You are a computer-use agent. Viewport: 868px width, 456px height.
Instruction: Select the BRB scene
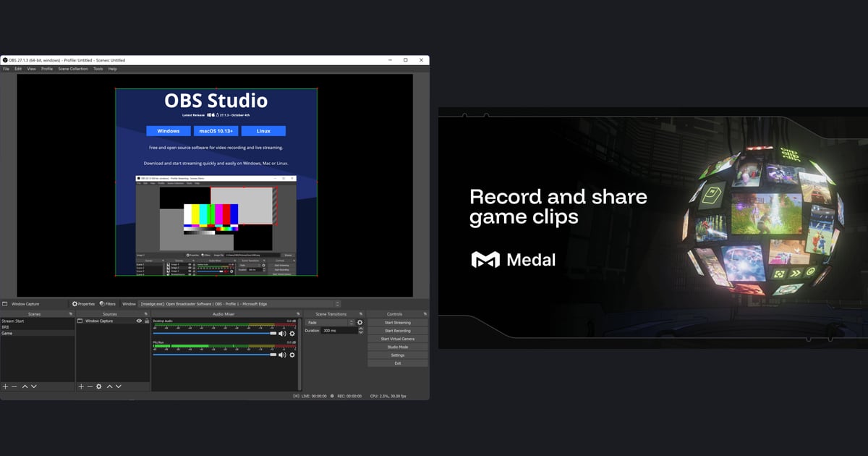tap(38, 327)
